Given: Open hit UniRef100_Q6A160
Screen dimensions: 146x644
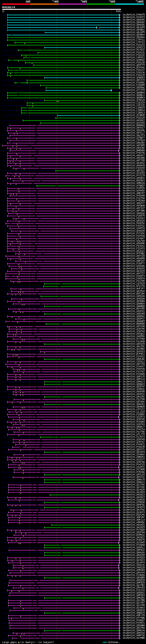Looking at the screenshot, I should 133,552.
